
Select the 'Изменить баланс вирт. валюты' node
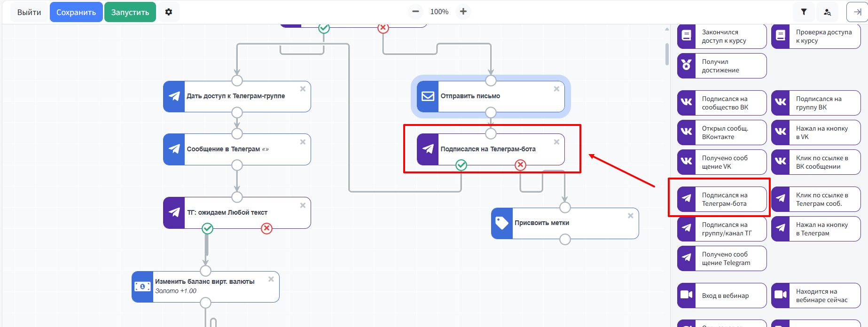[x=205, y=287]
